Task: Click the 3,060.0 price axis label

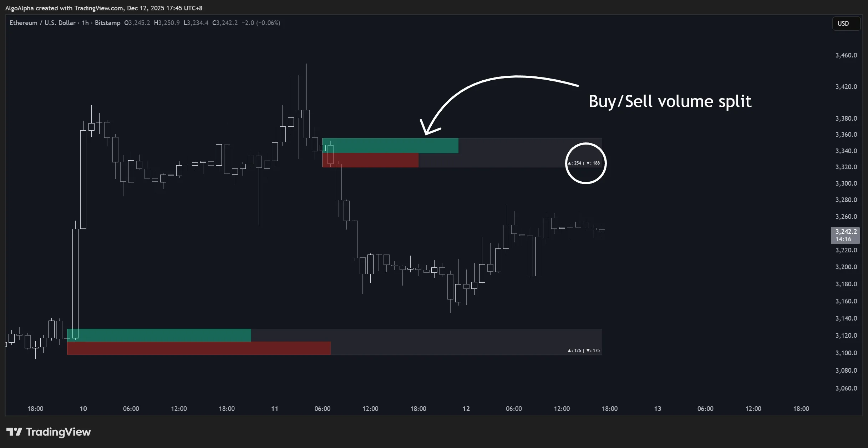Action: pos(846,388)
